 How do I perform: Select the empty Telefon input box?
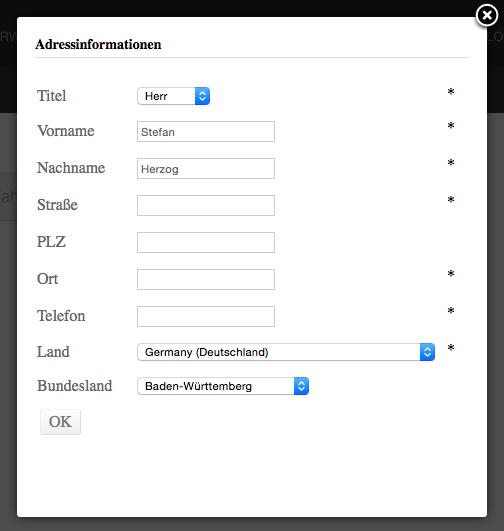[x=206, y=316]
